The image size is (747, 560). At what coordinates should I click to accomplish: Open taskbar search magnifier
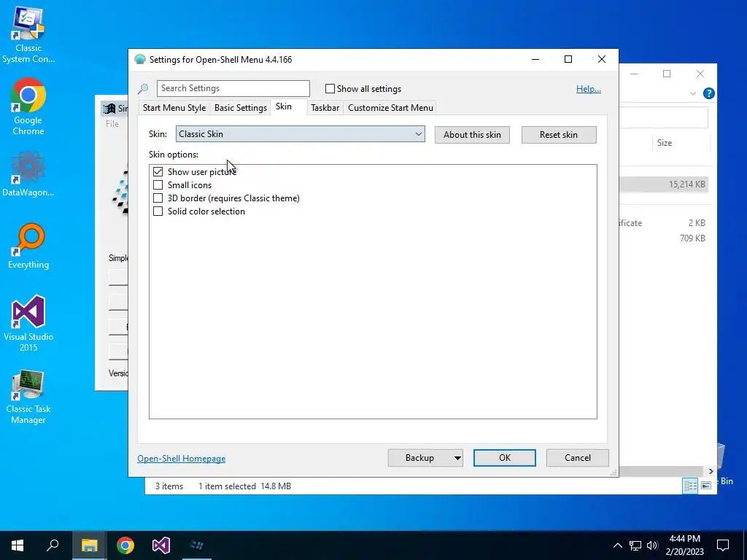pos(53,545)
